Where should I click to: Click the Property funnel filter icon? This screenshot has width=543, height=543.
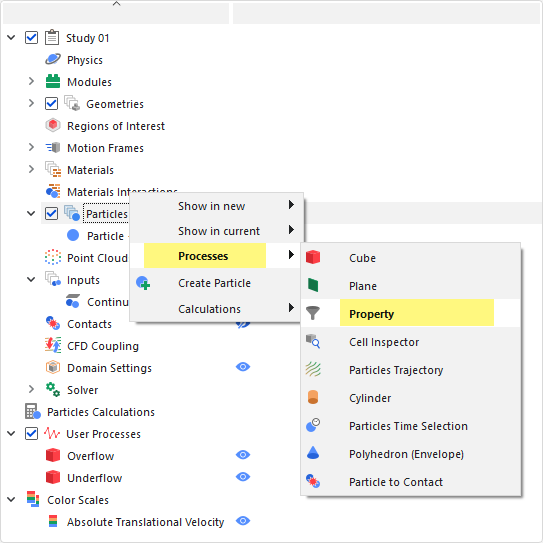pos(313,313)
